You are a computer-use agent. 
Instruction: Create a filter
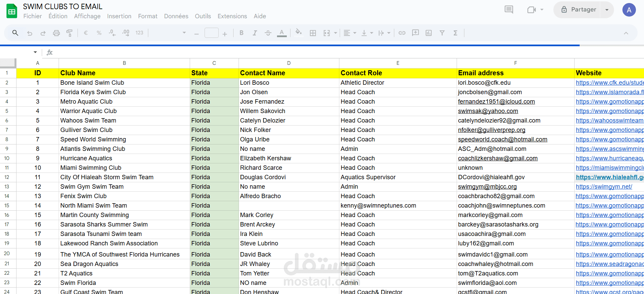coord(442,33)
